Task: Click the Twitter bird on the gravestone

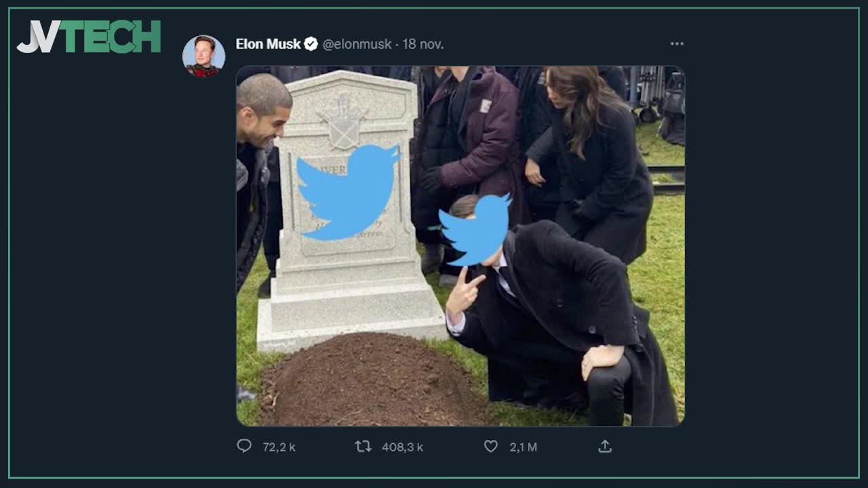Action: coord(349,192)
